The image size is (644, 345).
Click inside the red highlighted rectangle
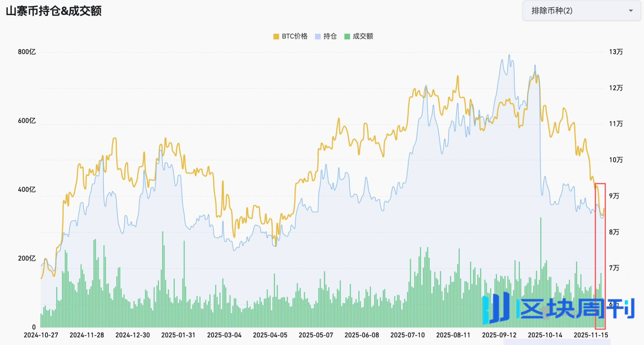tap(600, 256)
